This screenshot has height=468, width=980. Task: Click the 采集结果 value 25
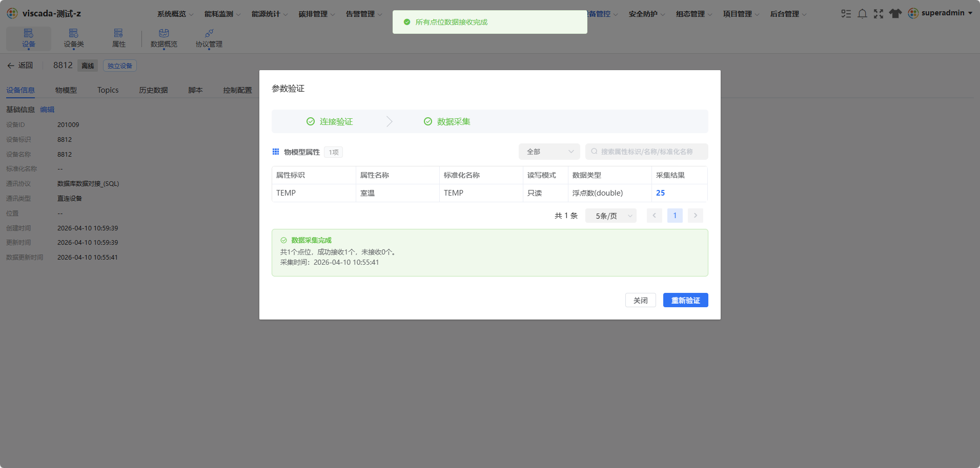(660, 193)
